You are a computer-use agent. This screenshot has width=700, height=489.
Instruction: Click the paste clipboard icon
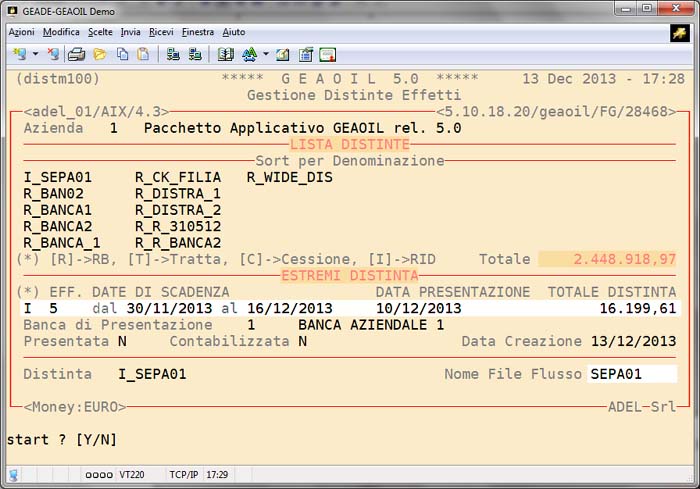(143, 54)
